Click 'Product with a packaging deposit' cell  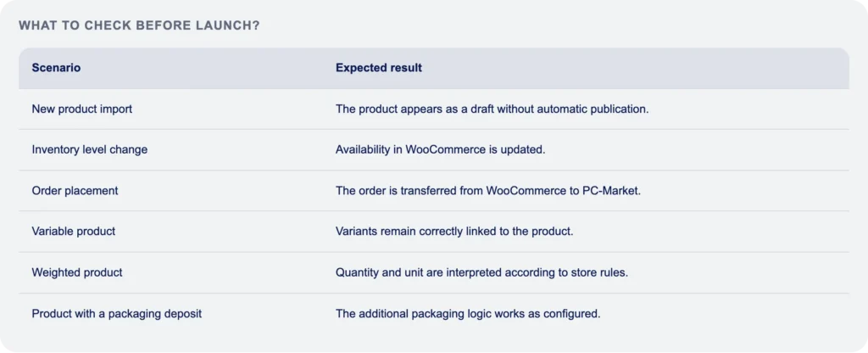pyautogui.click(x=117, y=314)
